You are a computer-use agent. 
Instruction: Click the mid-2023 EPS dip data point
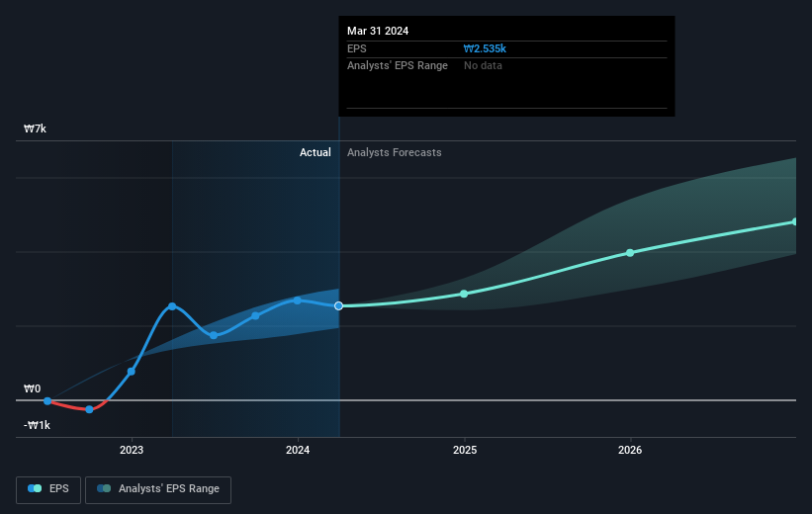tap(214, 335)
